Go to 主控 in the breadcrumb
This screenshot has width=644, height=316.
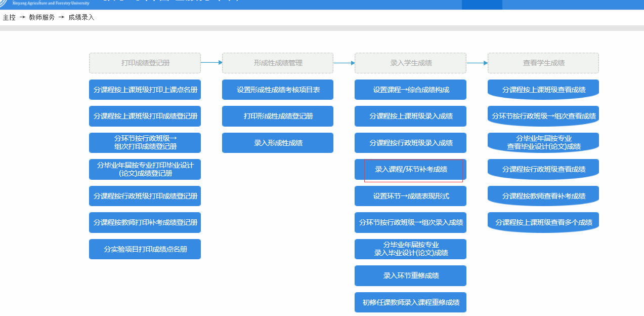9,17
